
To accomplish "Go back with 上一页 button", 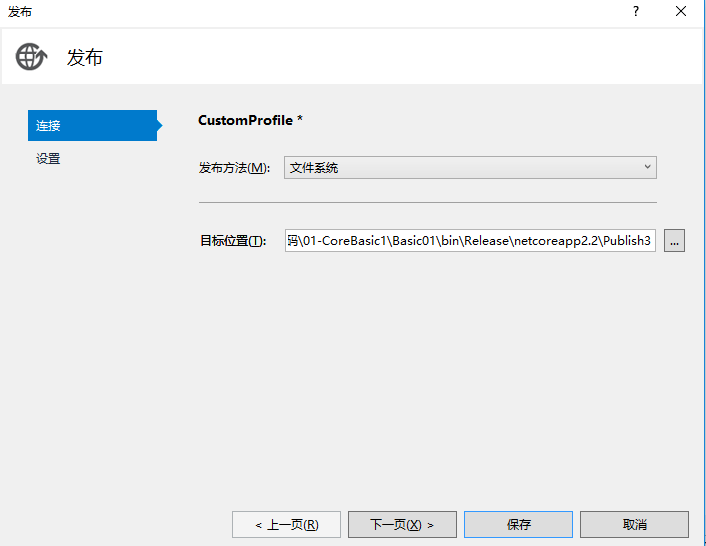I will pyautogui.click(x=286, y=524).
